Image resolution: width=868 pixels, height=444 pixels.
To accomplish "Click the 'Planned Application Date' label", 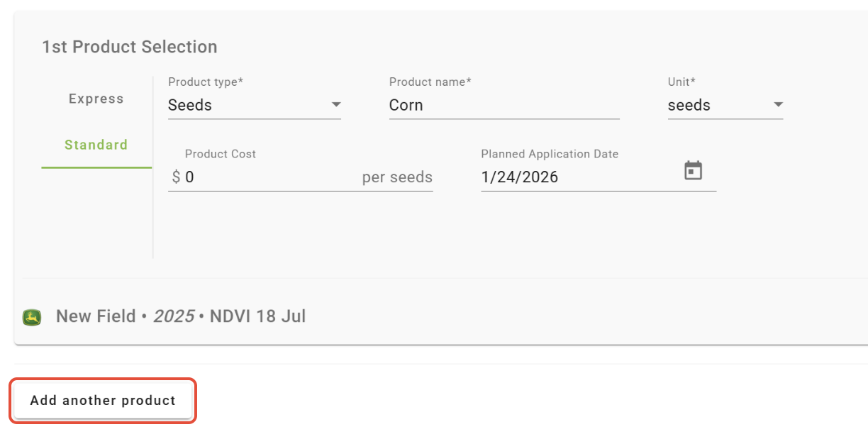I will (550, 154).
